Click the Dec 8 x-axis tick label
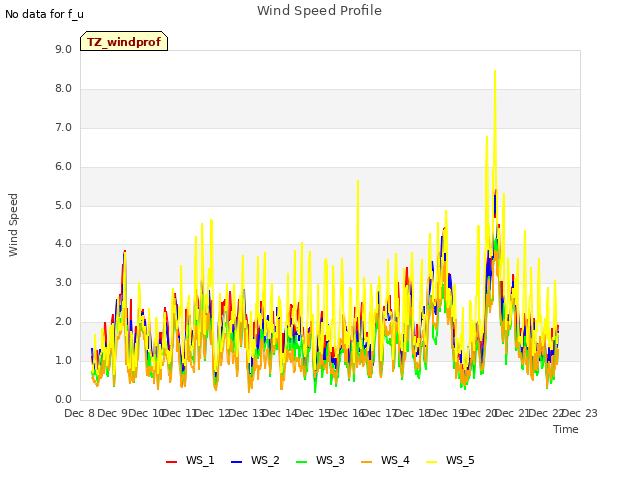 coord(80,413)
